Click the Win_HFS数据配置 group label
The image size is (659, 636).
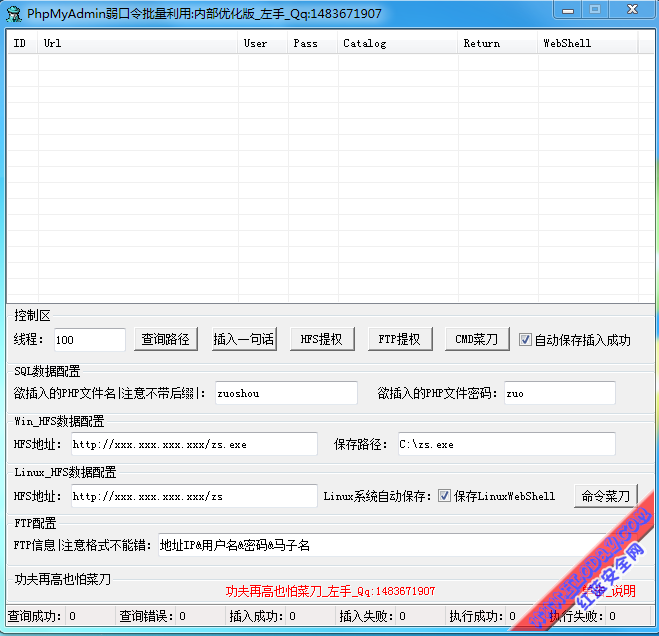click(59, 421)
